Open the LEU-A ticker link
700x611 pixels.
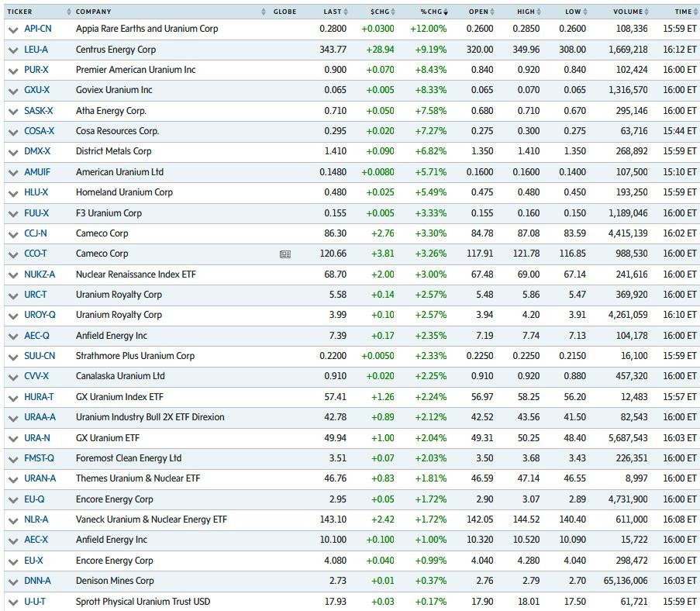pyautogui.click(x=36, y=49)
